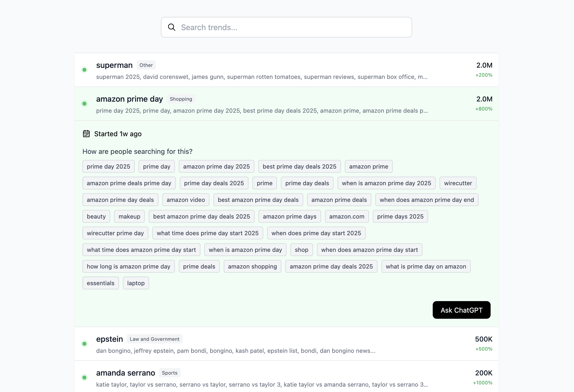
Task: Click the green dot beside amazon prime day
Action: tap(84, 104)
